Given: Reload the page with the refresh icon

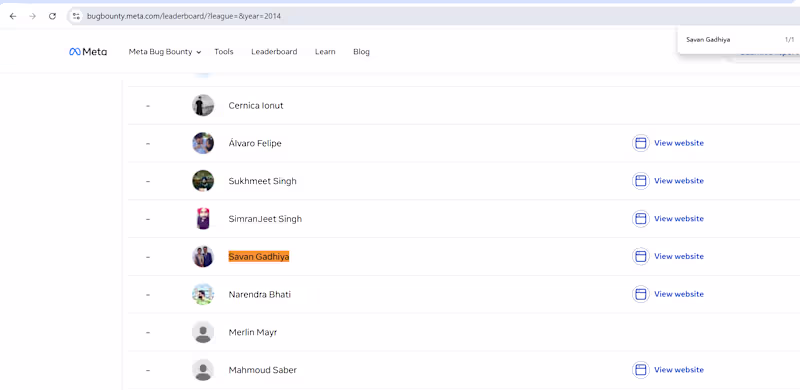Looking at the screenshot, I should (x=52, y=16).
